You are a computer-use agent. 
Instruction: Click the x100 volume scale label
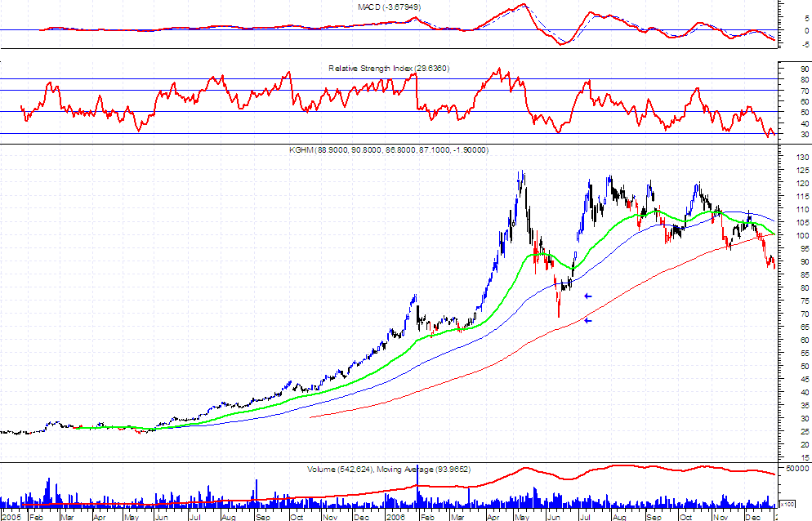[x=787, y=504]
